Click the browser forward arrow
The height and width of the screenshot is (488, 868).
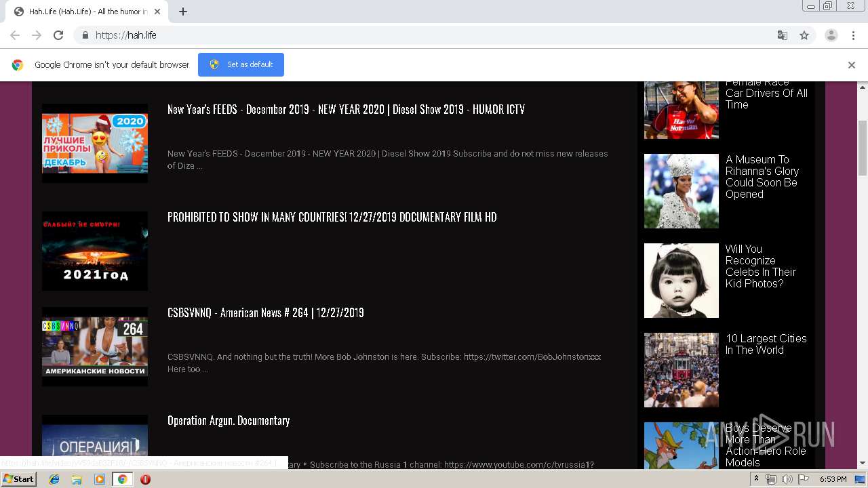point(37,35)
